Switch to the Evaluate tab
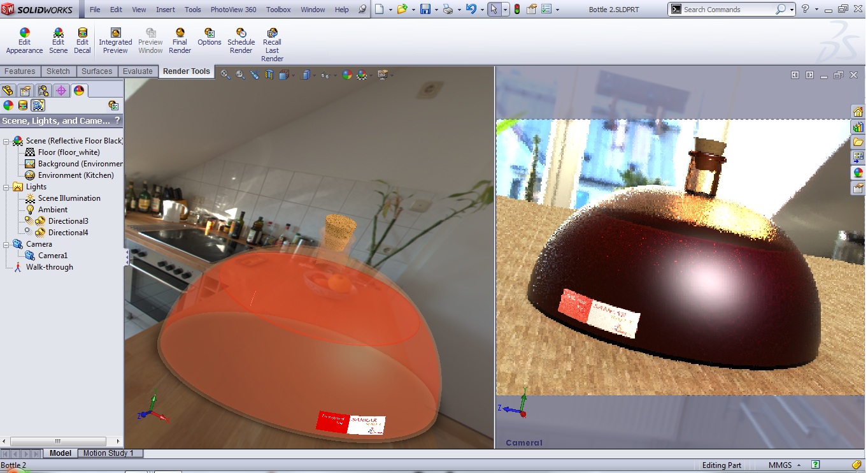The width and height of the screenshot is (868, 473). (x=138, y=71)
